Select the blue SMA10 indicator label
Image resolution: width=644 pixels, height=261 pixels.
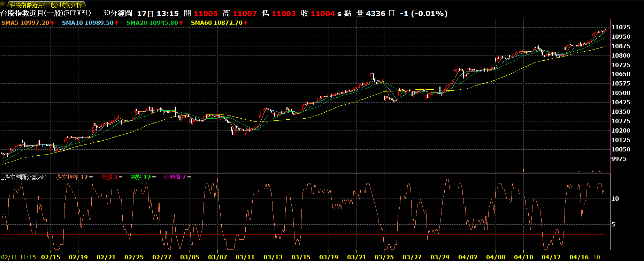point(87,23)
